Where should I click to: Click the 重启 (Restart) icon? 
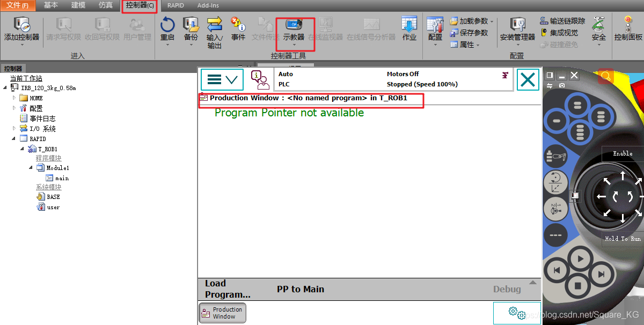coord(167,24)
